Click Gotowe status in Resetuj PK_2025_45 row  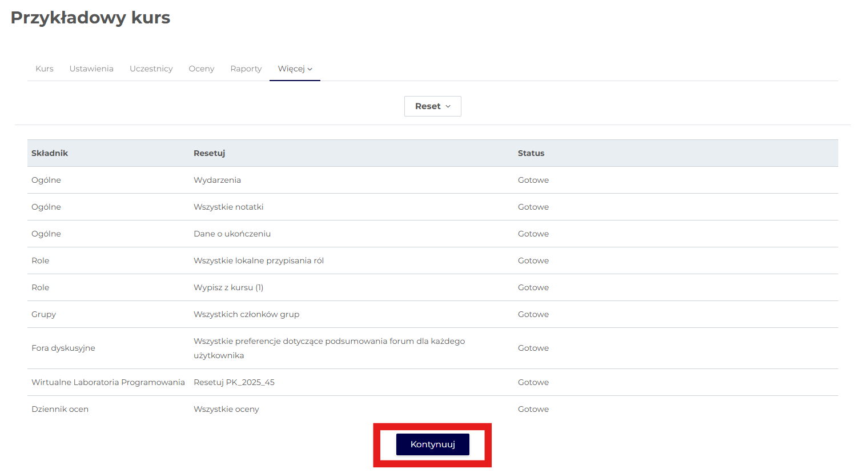coord(533,382)
